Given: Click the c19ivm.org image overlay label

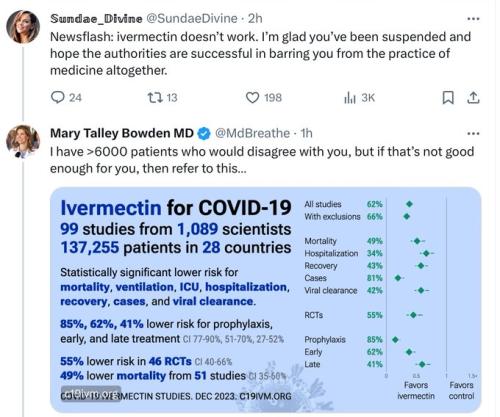Looking at the screenshot, I should point(91,394).
